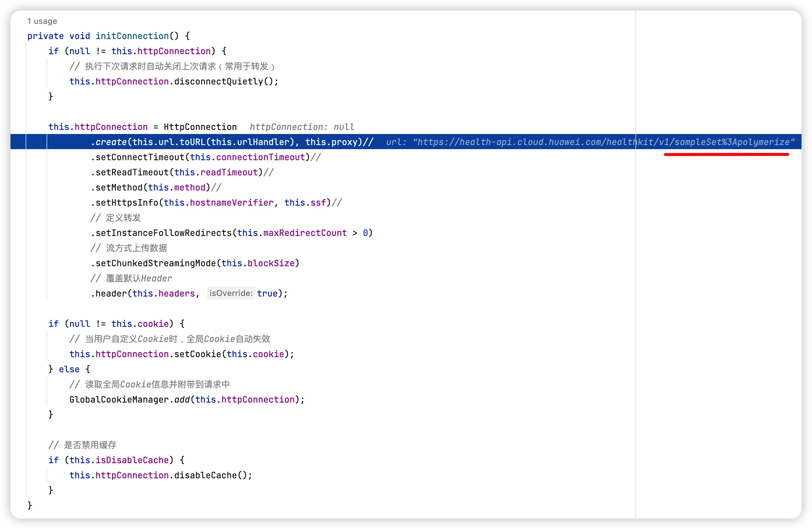812x529 pixels.
Task: Click the "1 usage" link above initConnection
Action: (42, 21)
